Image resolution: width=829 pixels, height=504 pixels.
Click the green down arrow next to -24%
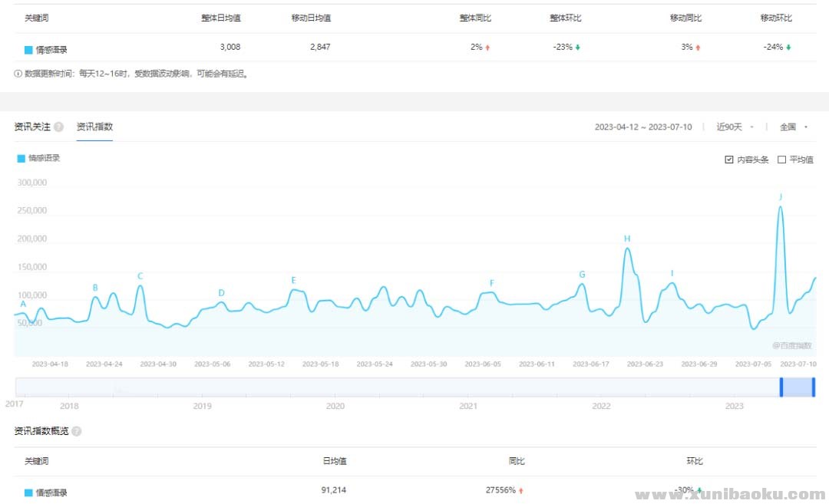click(788, 48)
